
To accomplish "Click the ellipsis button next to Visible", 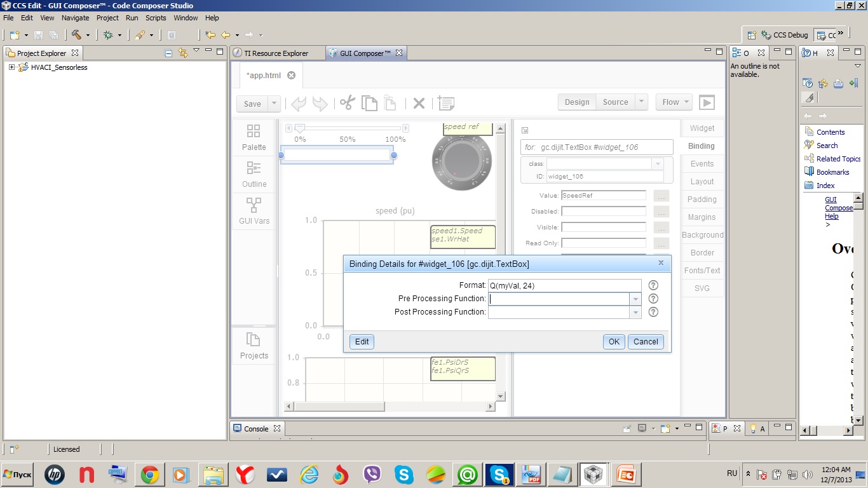I will pos(661,227).
